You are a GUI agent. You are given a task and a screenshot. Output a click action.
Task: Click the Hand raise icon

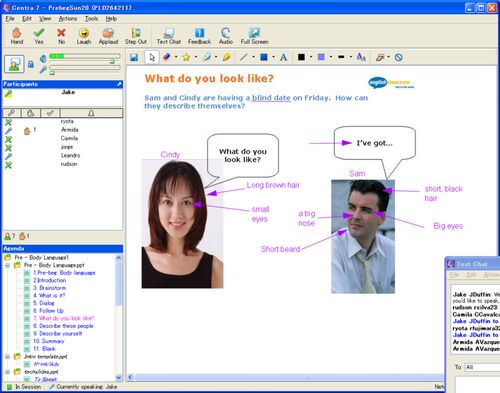point(17,36)
